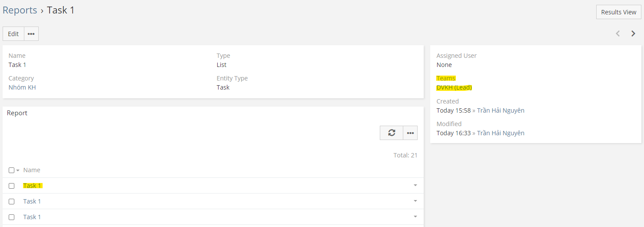The height and width of the screenshot is (227, 644).
Task: Switch to Results View
Action: 618,12
